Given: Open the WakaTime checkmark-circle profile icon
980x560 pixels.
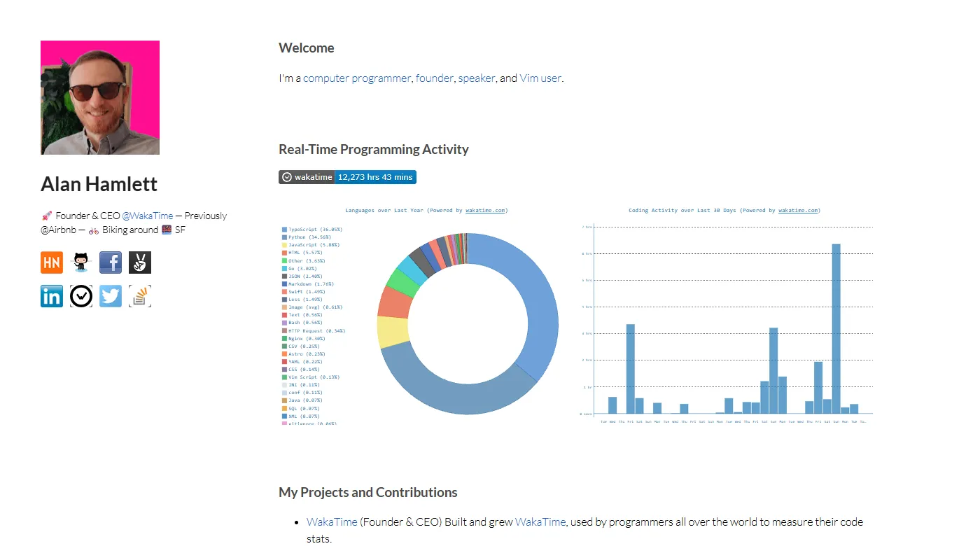Looking at the screenshot, I should (x=81, y=296).
